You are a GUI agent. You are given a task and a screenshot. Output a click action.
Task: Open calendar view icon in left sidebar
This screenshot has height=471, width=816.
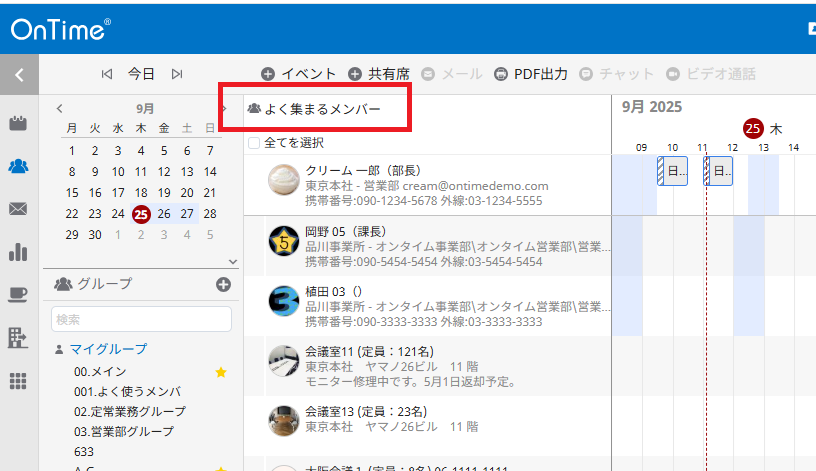coord(18,123)
